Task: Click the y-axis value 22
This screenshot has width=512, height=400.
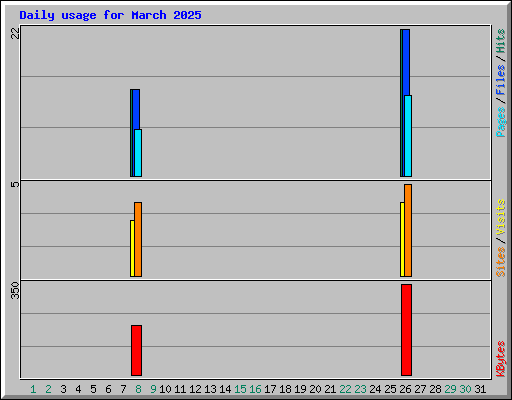Action: 15,33
